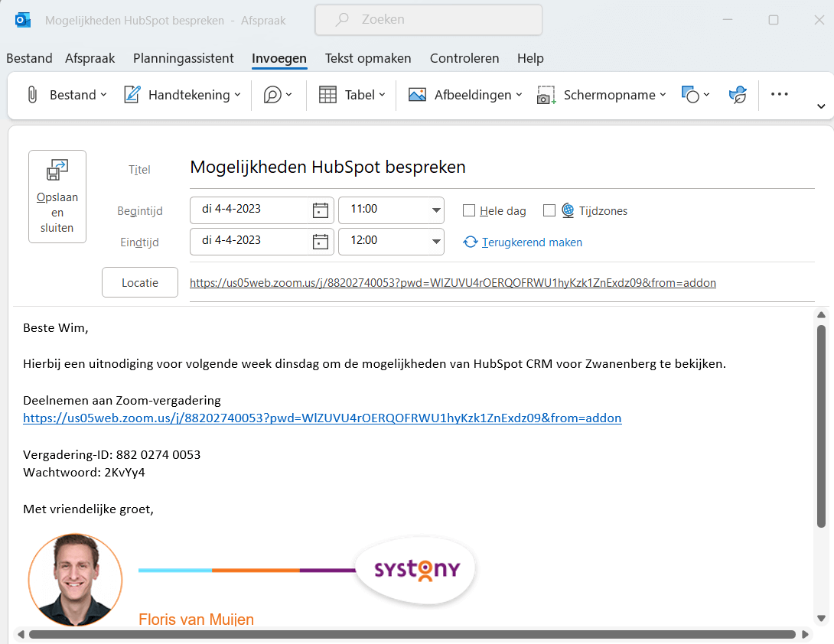
Task: Click the Schermopname camera icon
Action: 546,95
